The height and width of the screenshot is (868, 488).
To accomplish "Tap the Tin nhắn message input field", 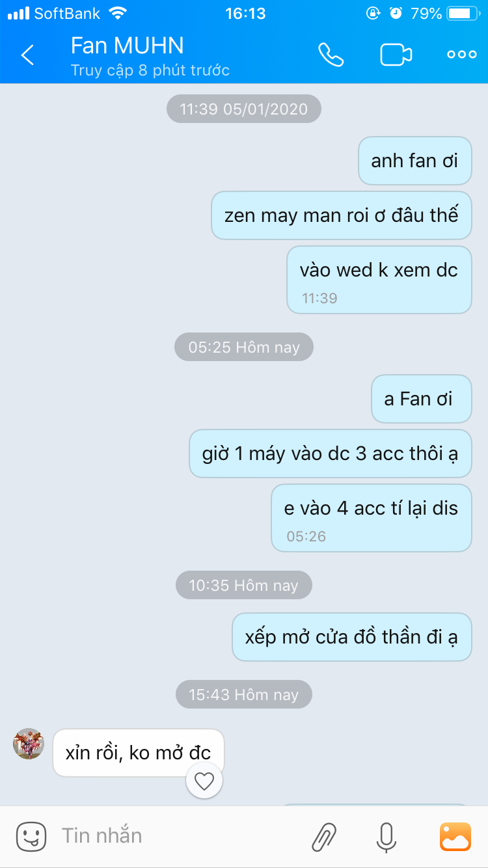I will (x=176, y=836).
